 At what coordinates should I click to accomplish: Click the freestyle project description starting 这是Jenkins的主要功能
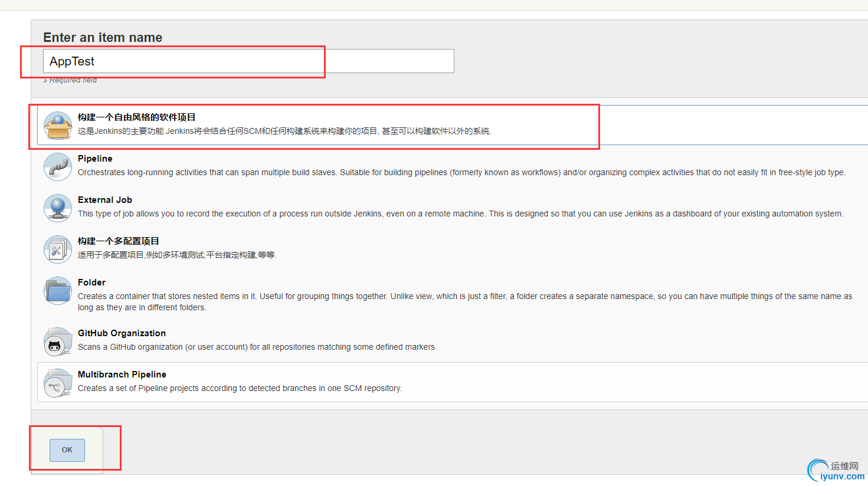coord(284,131)
